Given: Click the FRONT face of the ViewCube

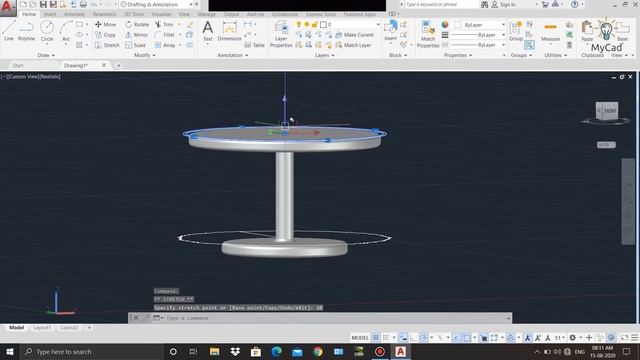Looking at the screenshot, I should tap(610, 111).
